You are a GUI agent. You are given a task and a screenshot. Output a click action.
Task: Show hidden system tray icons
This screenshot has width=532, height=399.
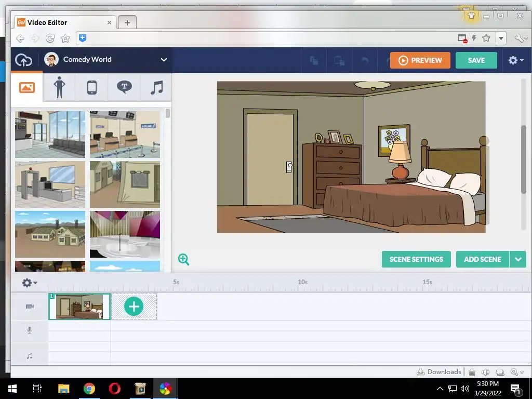coord(440,389)
